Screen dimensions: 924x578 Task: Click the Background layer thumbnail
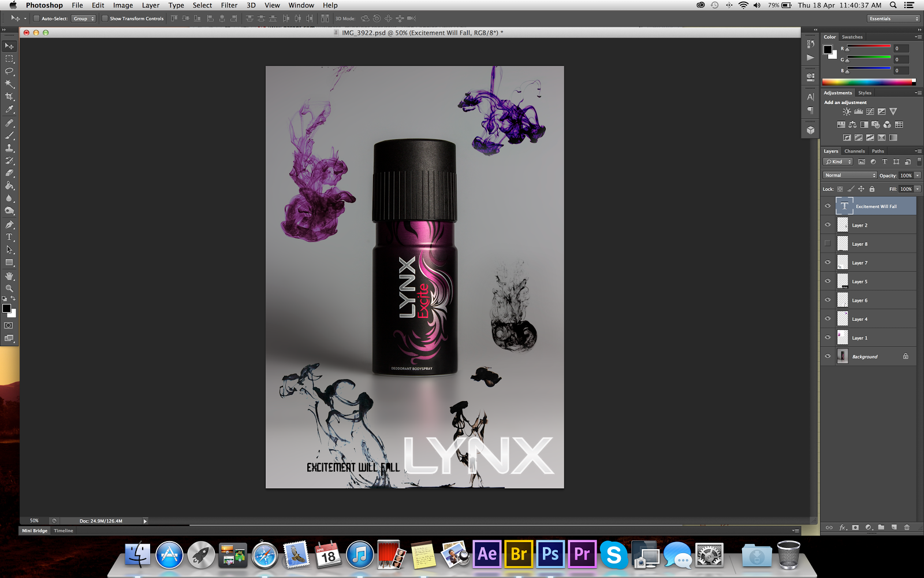843,357
